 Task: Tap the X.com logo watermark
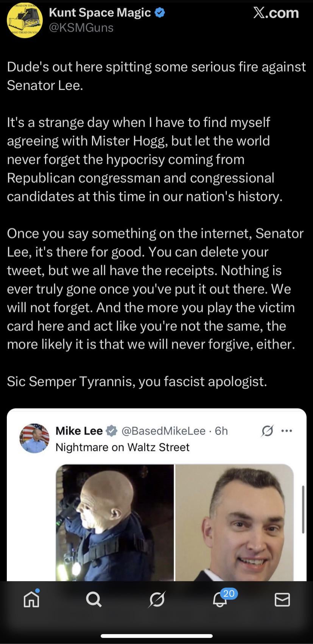276,13
